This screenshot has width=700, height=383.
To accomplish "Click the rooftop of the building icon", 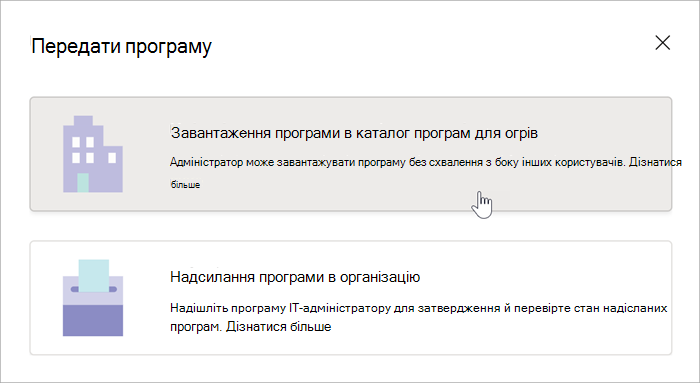I will click(83, 121).
